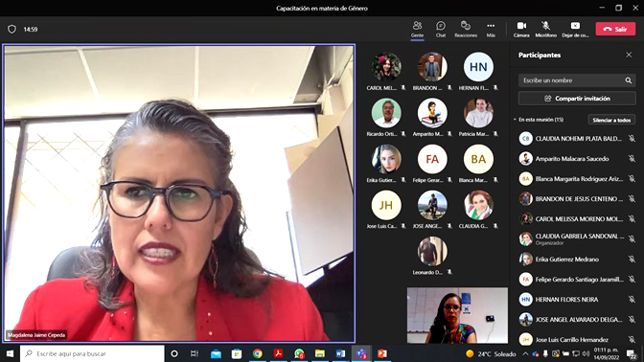The width and height of the screenshot is (644, 362).
Task: Click the search magnifier in participants box
Action: [629, 80]
